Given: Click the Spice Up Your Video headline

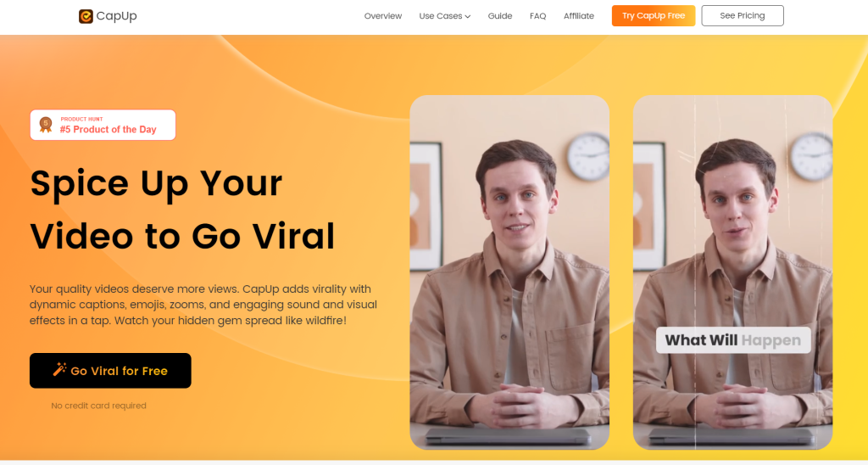Looking at the screenshot, I should pos(183,210).
